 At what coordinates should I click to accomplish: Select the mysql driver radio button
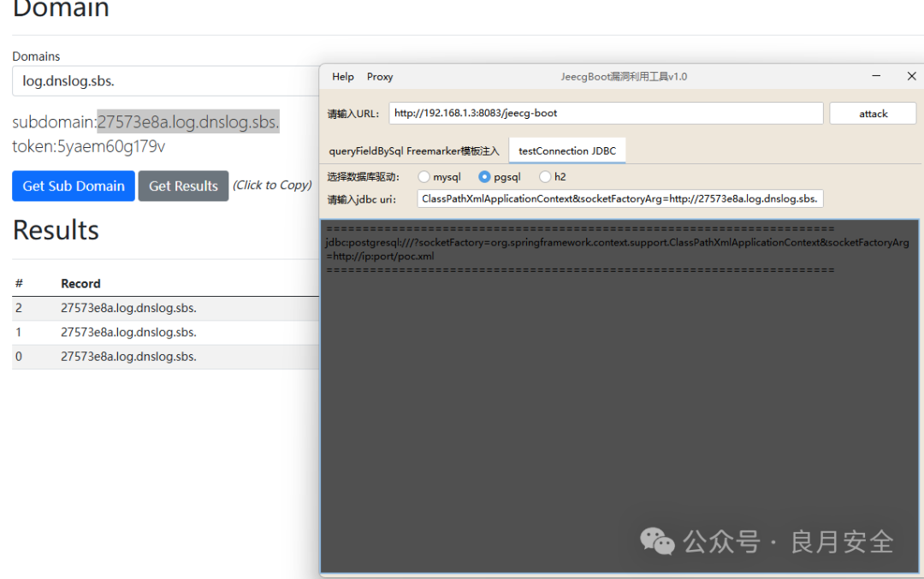pos(423,177)
